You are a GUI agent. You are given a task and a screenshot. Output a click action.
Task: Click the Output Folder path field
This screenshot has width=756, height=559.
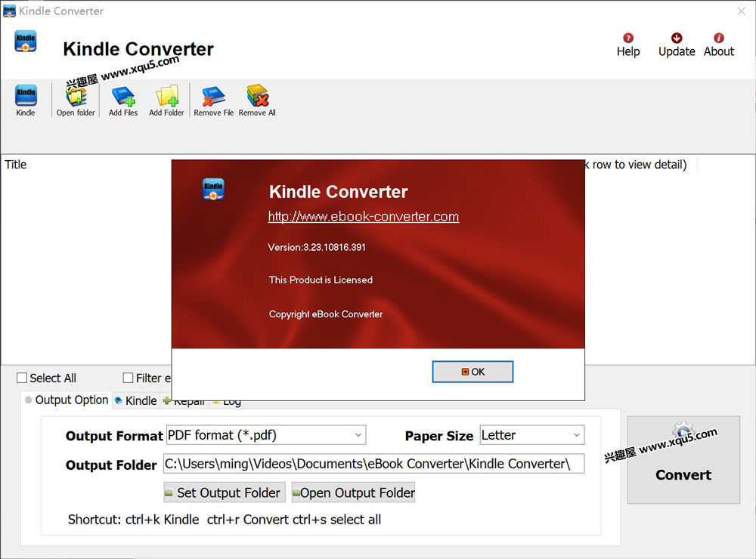373,464
